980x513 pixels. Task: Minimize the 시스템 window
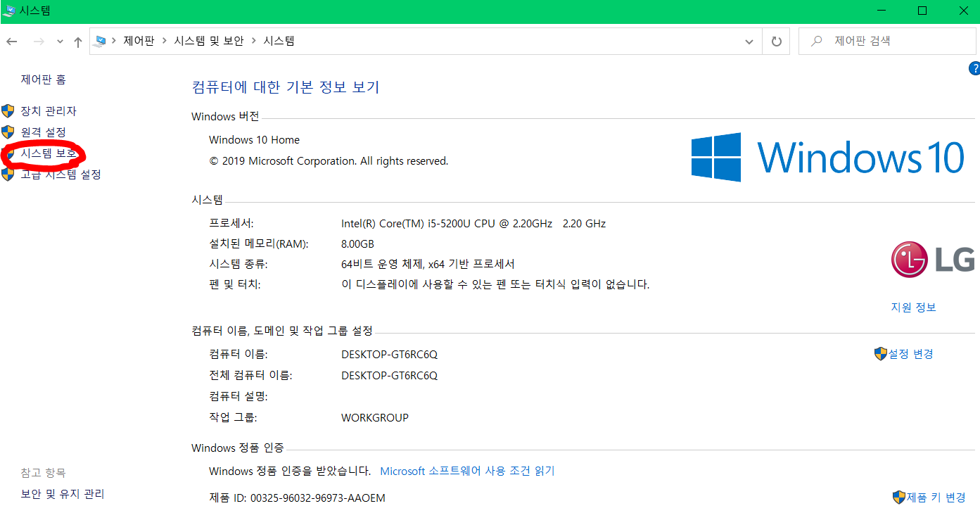click(x=880, y=11)
